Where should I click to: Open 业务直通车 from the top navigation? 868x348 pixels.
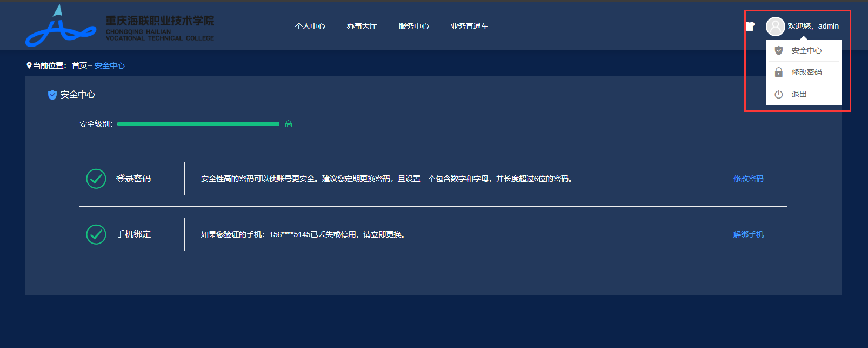point(469,26)
